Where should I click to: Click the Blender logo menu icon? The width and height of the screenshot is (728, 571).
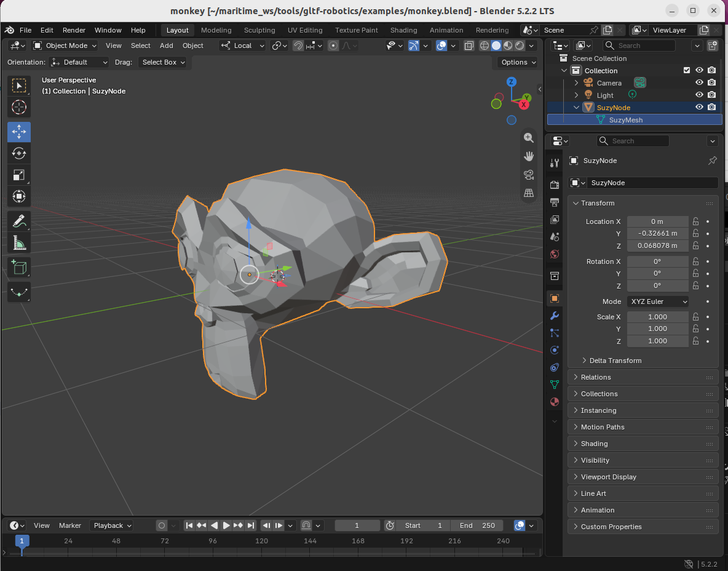[x=9, y=30]
